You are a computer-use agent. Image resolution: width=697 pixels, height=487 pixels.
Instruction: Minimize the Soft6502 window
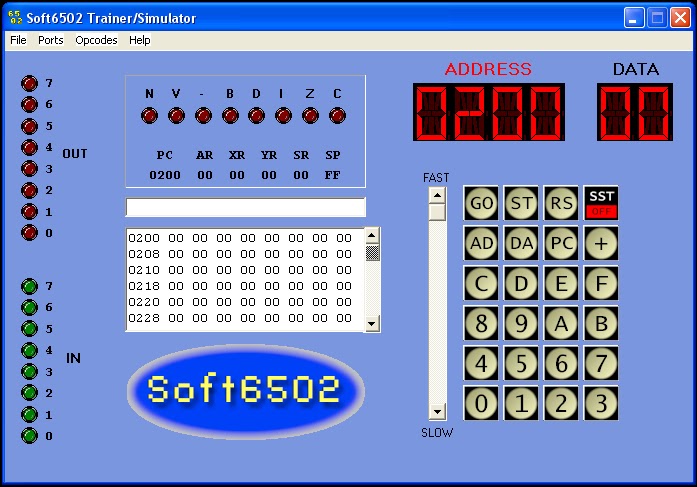coord(634,18)
